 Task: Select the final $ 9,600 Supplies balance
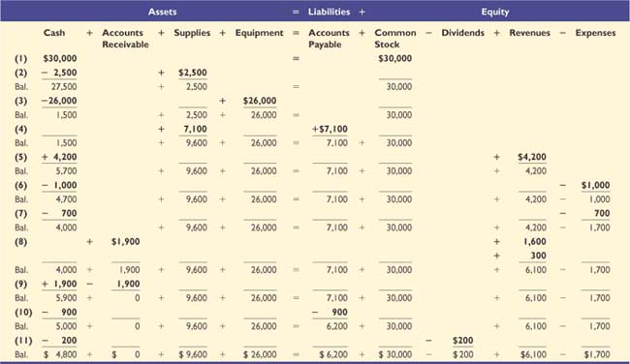pyautogui.click(x=193, y=354)
